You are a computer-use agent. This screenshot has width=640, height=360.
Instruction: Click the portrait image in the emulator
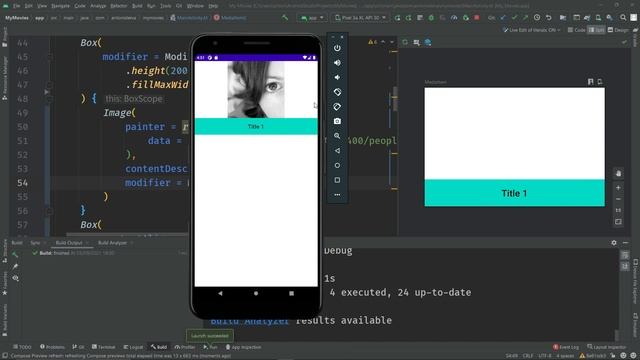coord(256,89)
